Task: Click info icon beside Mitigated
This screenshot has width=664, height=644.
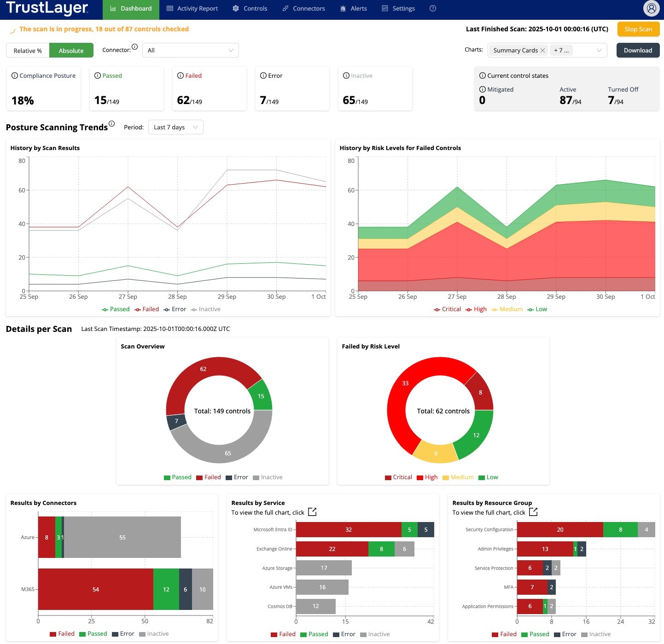Action: [483, 89]
